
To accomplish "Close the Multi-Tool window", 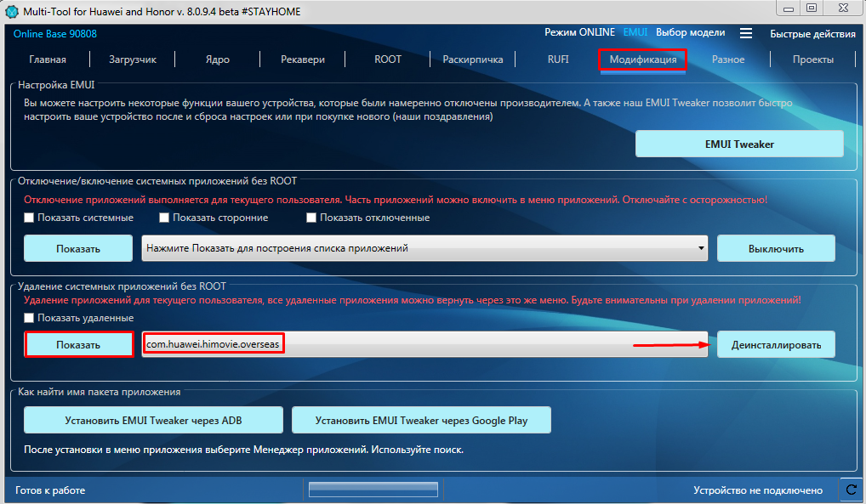I will pyautogui.click(x=843, y=8).
